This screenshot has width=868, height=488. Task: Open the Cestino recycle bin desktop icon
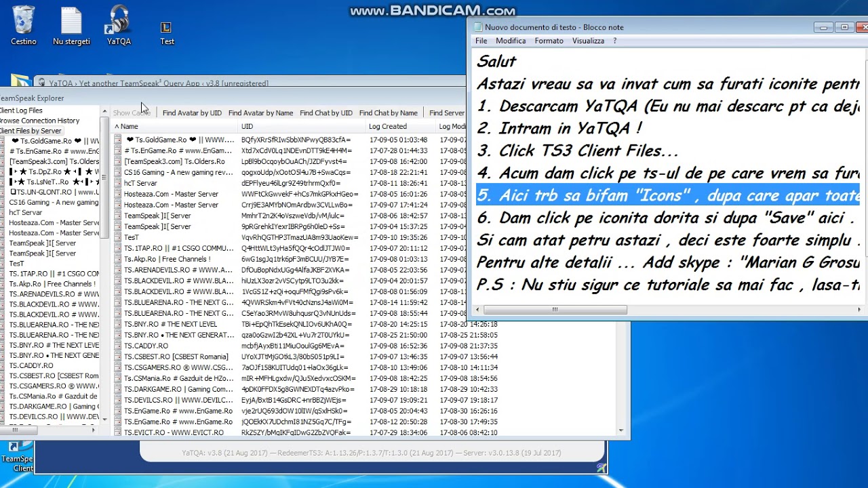tap(23, 25)
